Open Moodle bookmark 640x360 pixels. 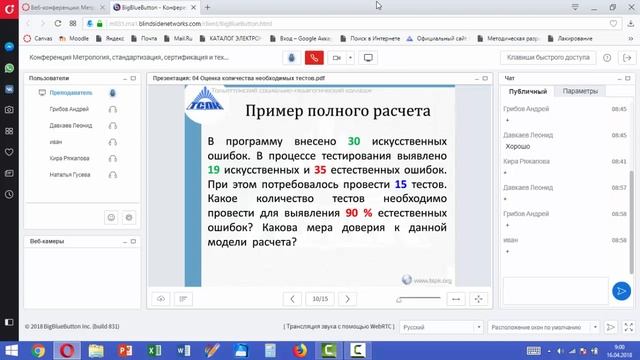[x=74, y=38]
